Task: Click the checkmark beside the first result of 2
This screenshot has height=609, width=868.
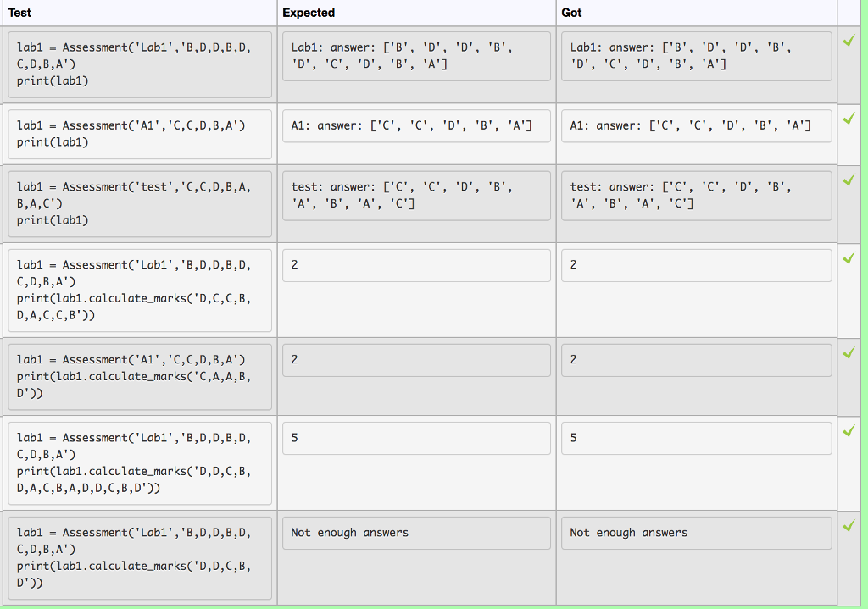Action: tap(849, 258)
